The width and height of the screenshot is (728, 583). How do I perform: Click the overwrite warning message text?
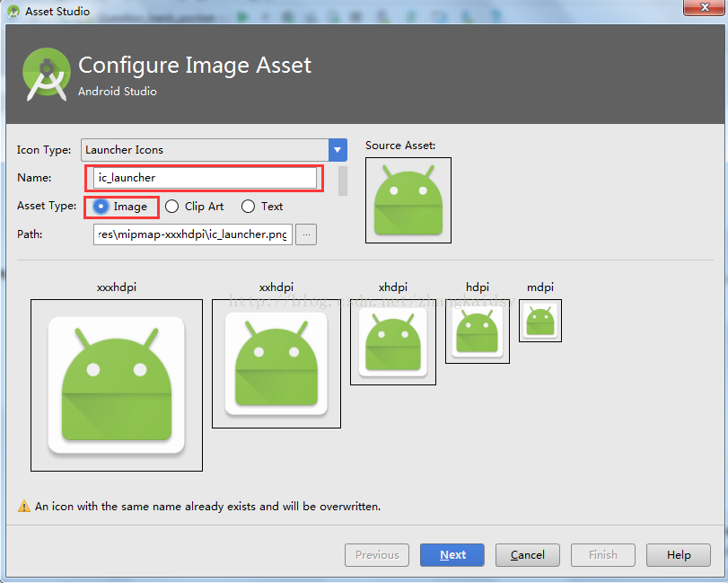[x=207, y=507]
